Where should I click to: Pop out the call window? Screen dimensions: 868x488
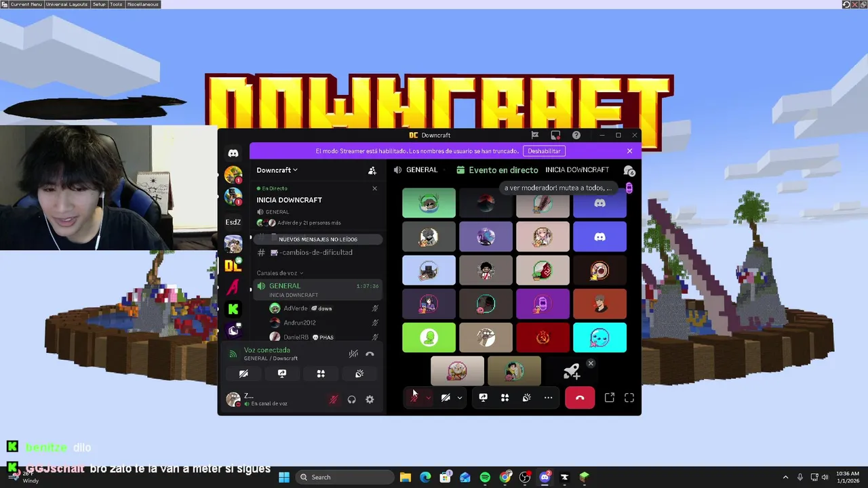[x=610, y=398]
